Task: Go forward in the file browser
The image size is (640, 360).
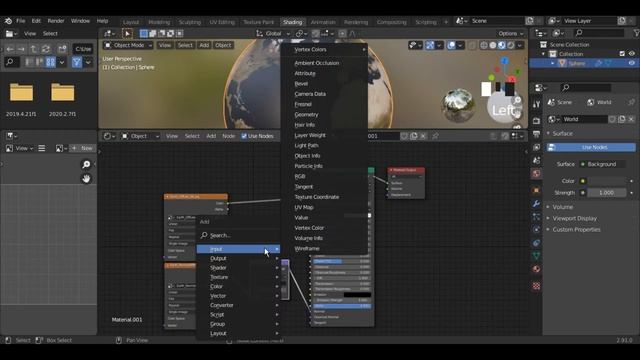Action: pos(21,49)
